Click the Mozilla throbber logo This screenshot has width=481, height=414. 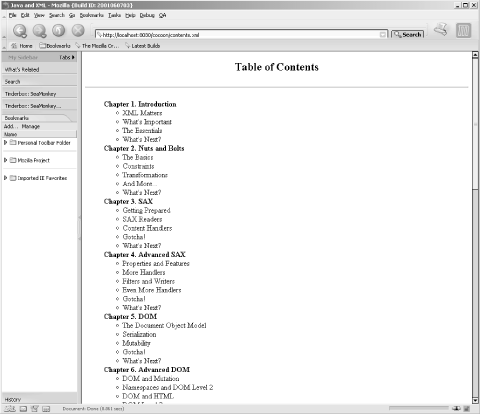point(463,30)
